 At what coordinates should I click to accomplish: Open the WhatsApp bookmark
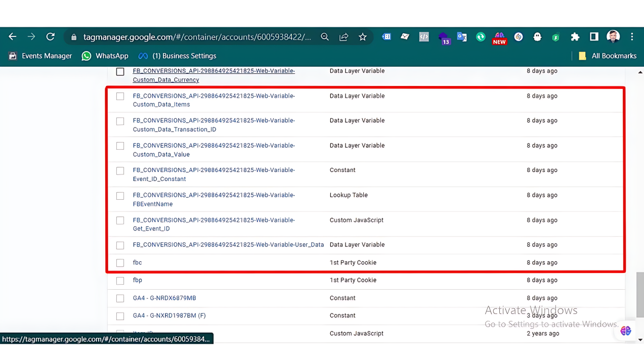point(105,56)
